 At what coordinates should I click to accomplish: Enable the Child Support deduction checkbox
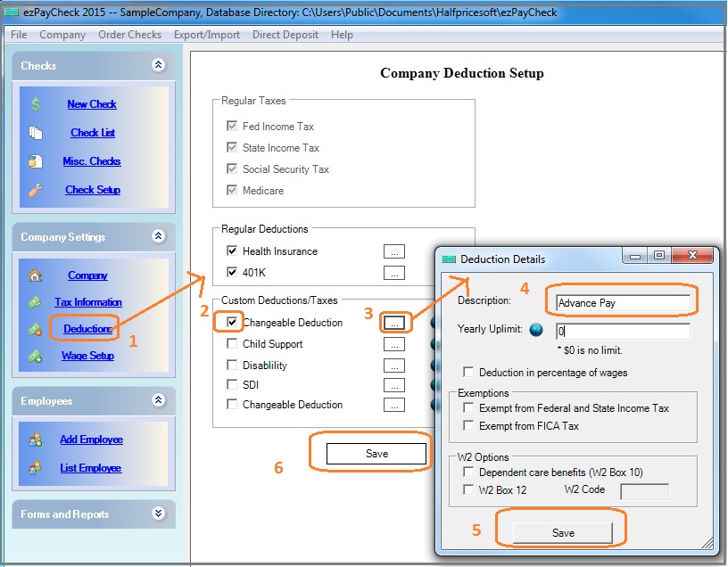click(x=233, y=344)
